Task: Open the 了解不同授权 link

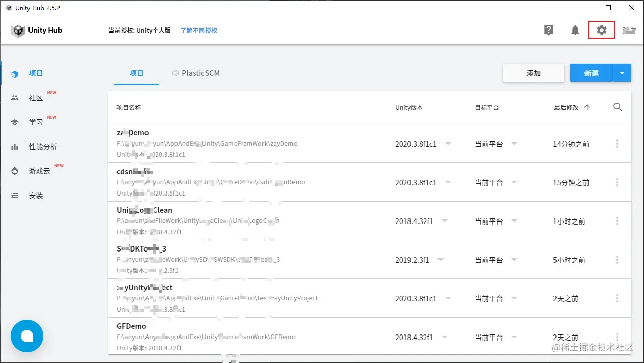Action: coord(199,31)
